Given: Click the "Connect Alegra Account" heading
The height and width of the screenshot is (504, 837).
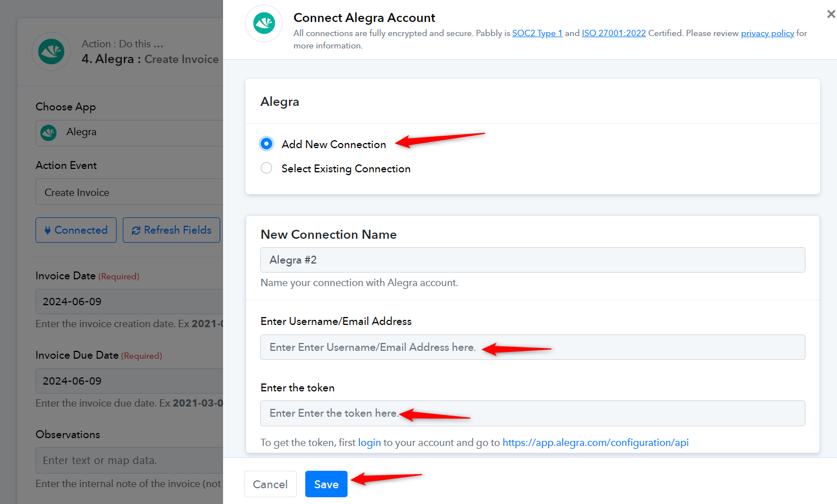Looking at the screenshot, I should (x=364, y=17).
